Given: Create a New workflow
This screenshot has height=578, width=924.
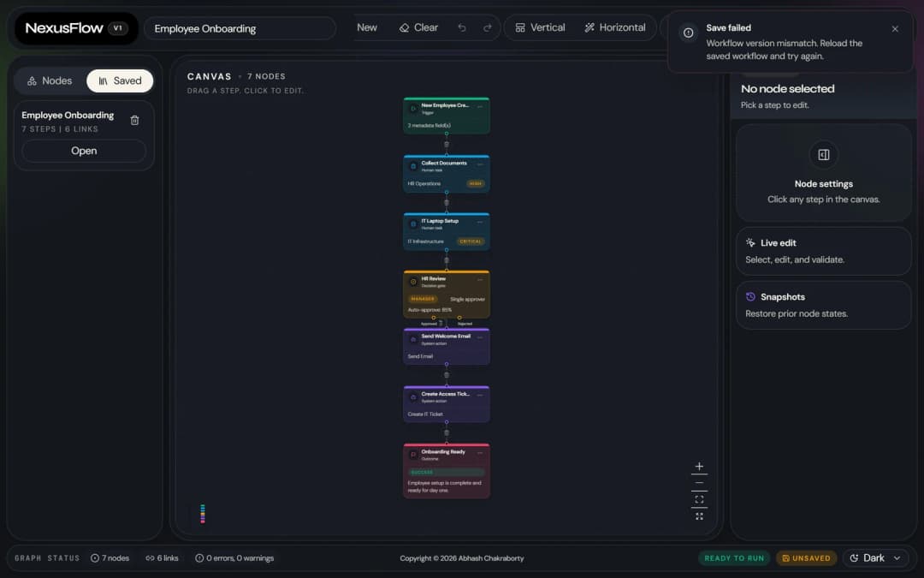Looking at the screenshot, I should (366, 27).
